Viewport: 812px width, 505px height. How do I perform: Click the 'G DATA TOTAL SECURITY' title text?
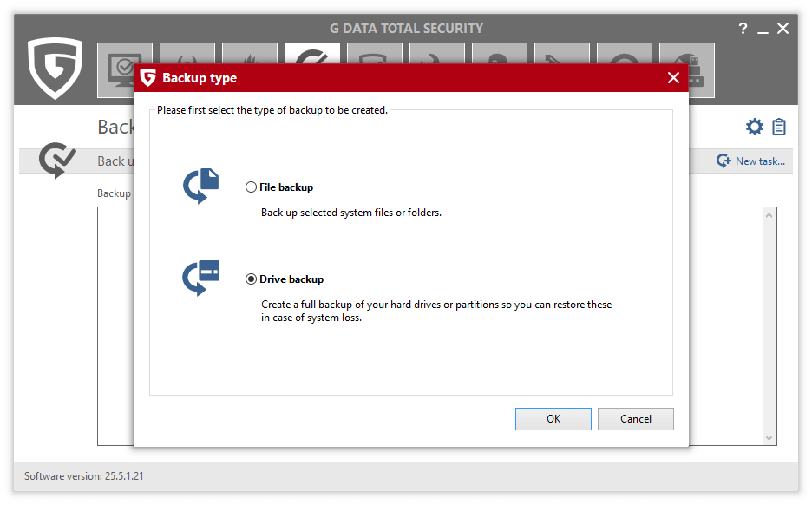coord(406,29)
